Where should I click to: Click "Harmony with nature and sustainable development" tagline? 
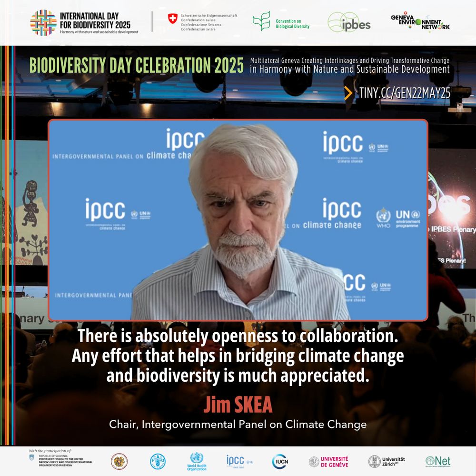pos(99,32)
